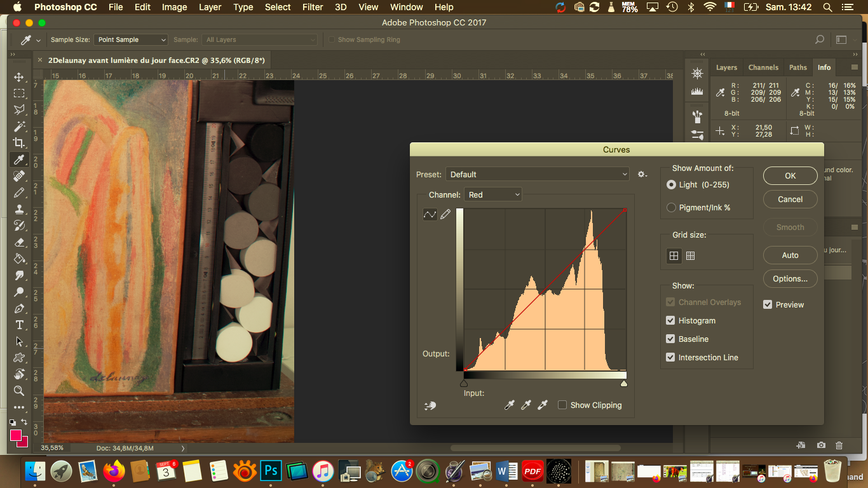Open the Sample Size dropdown
The height and width of the screenshot is (488, 868).
point(131,39)
